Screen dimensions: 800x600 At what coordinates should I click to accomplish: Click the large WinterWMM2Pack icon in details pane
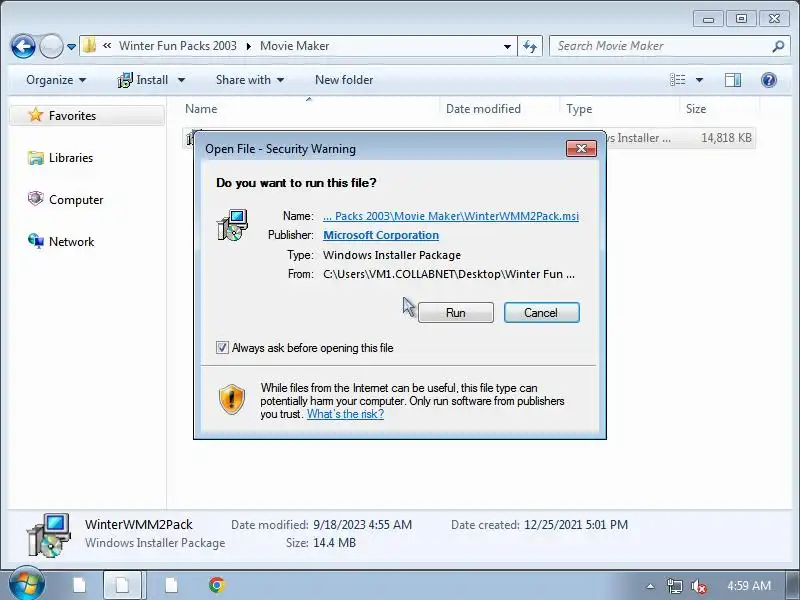pyautogui.click(x=49, y=535)
